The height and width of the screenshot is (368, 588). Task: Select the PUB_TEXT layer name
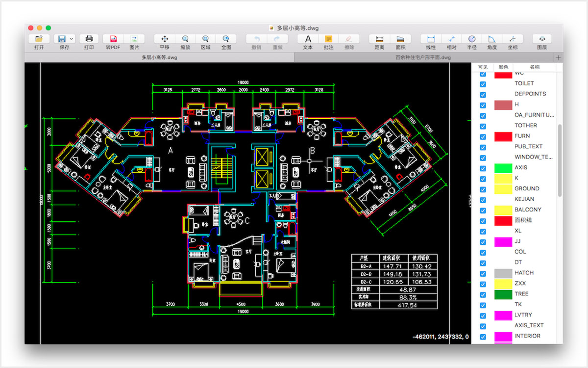[529, 147]
